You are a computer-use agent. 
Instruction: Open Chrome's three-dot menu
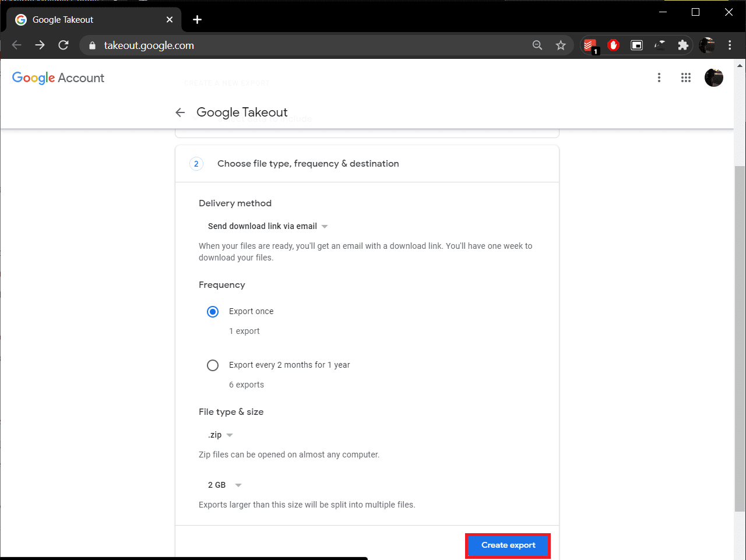tap(730, 45)
